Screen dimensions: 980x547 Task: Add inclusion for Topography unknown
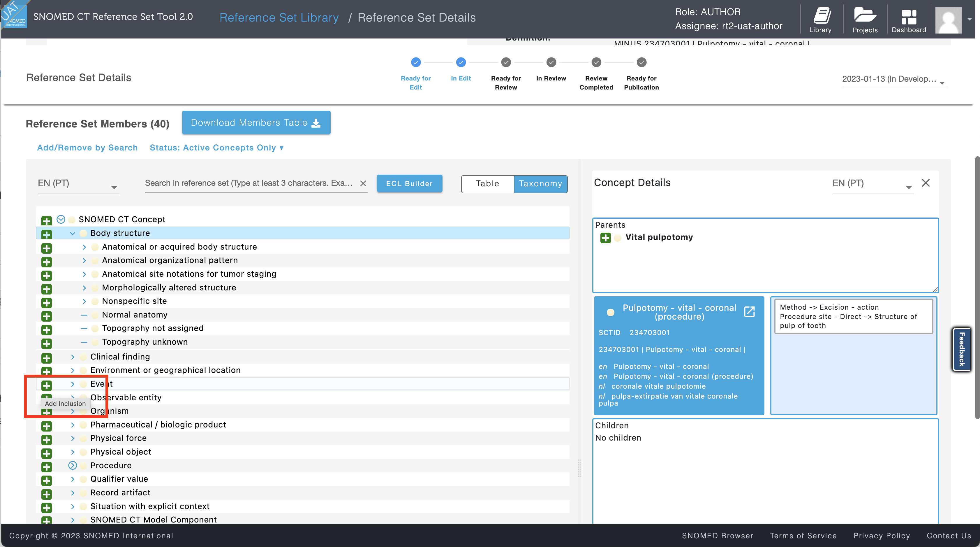(46, 343)
